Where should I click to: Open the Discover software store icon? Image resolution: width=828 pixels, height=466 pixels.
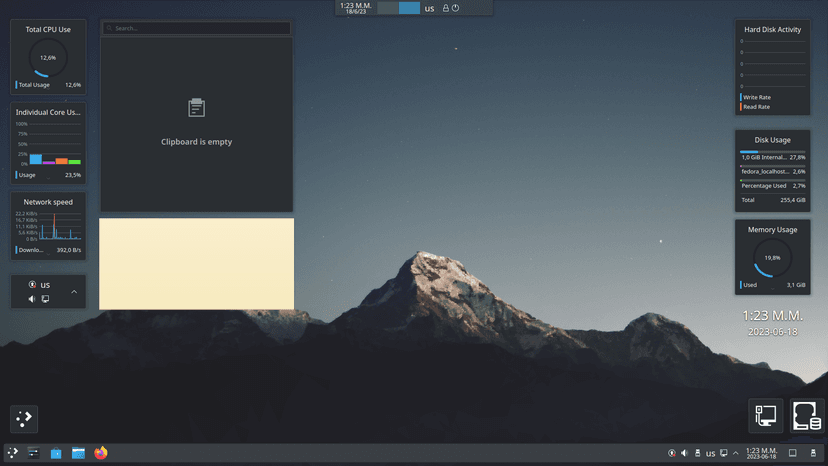point(56,453)
